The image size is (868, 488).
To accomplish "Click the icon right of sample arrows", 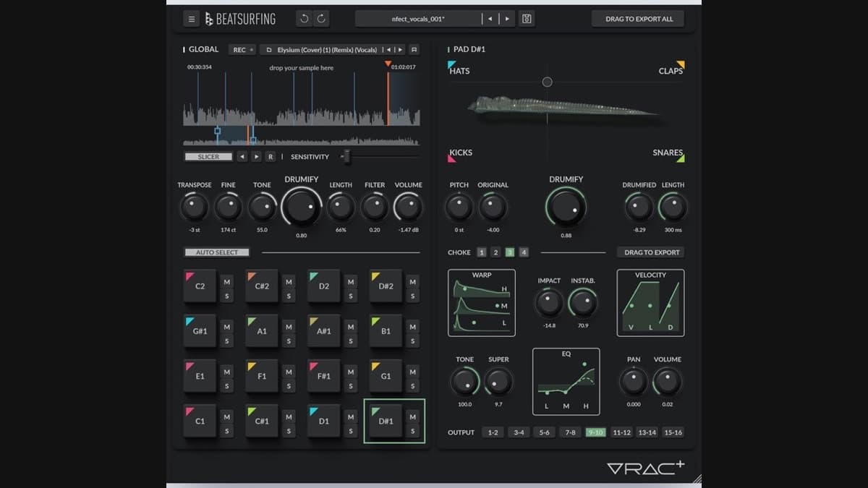I will [414, 50].
